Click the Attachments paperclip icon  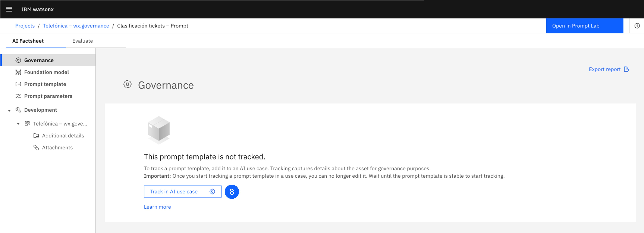36,147
